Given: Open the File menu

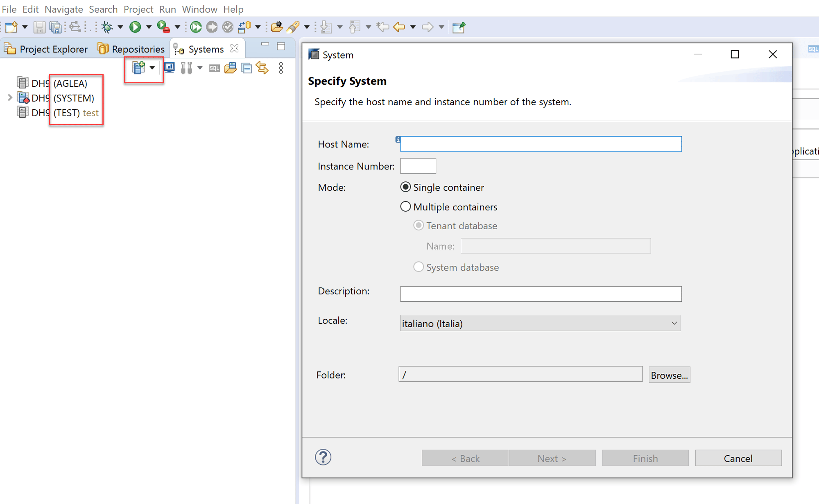Looking at the screenshot, I should (x=9, y=9).
